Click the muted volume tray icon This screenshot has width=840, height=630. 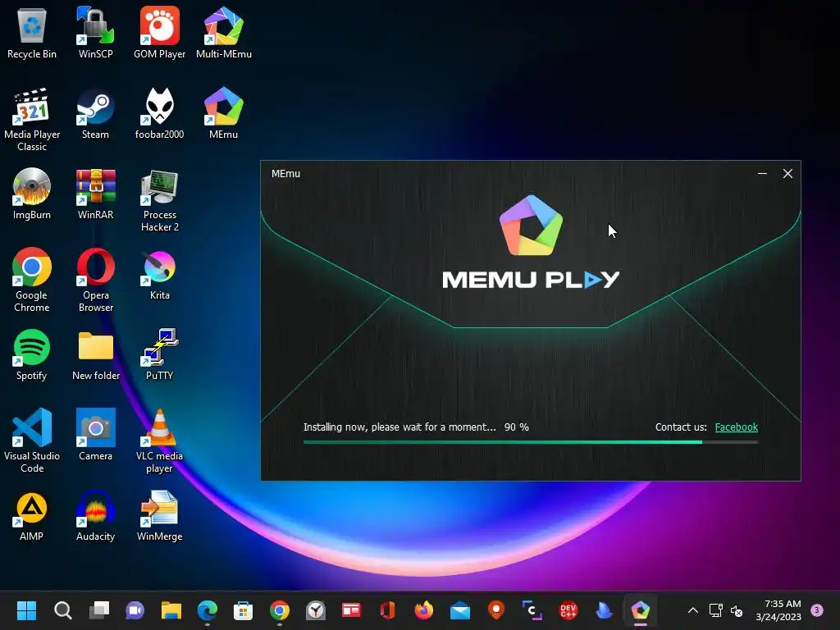tap(737, 610)
